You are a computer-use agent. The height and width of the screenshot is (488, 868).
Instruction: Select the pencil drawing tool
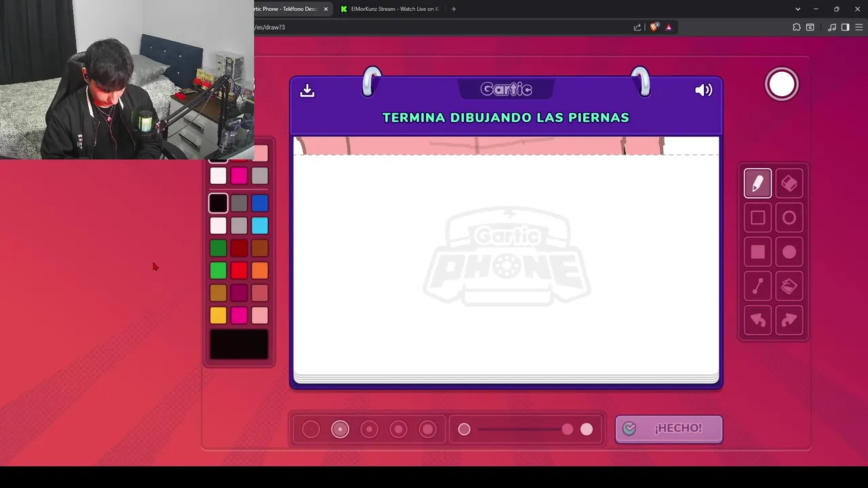tap(757, 184)
